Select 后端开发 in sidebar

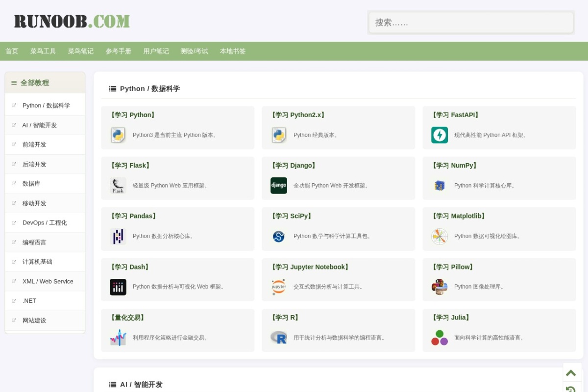pos(45,164)
